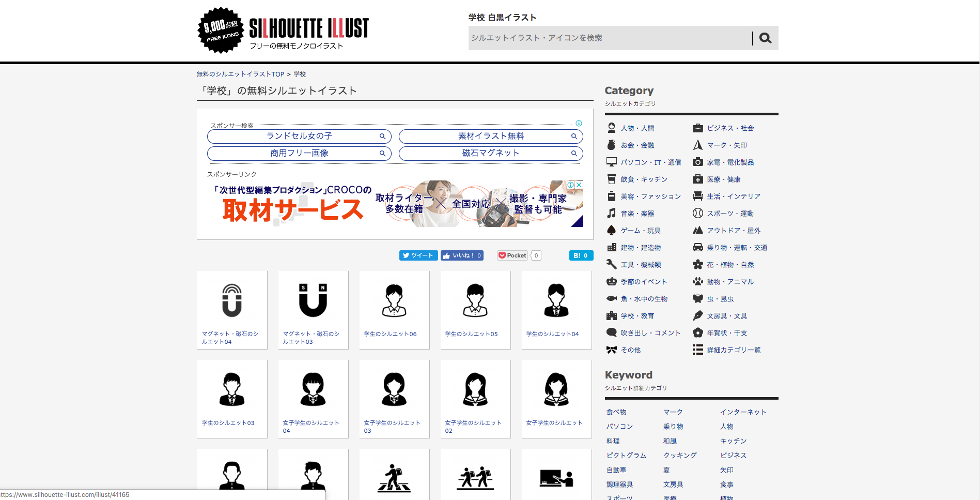
Task: Open the 無料のシルエットイラストTOP breadcrumb link
Action: click(x=240, y=74)
